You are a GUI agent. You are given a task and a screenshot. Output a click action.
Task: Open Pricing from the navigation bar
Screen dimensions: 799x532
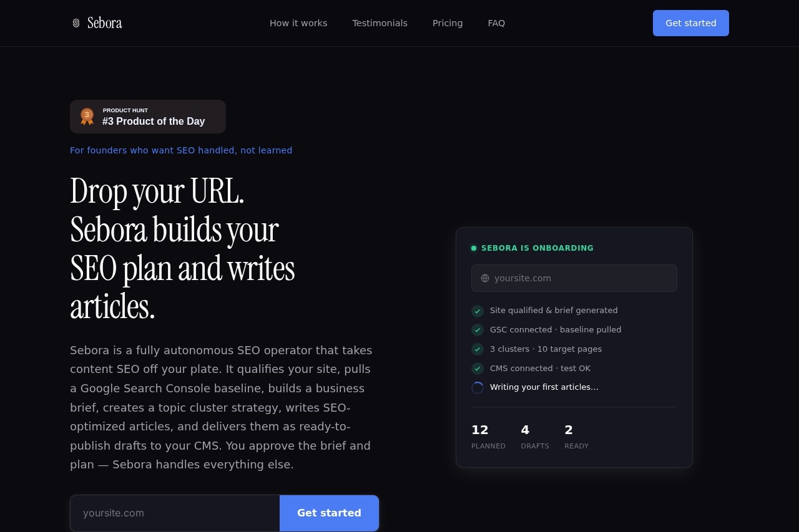click(448, 23)
